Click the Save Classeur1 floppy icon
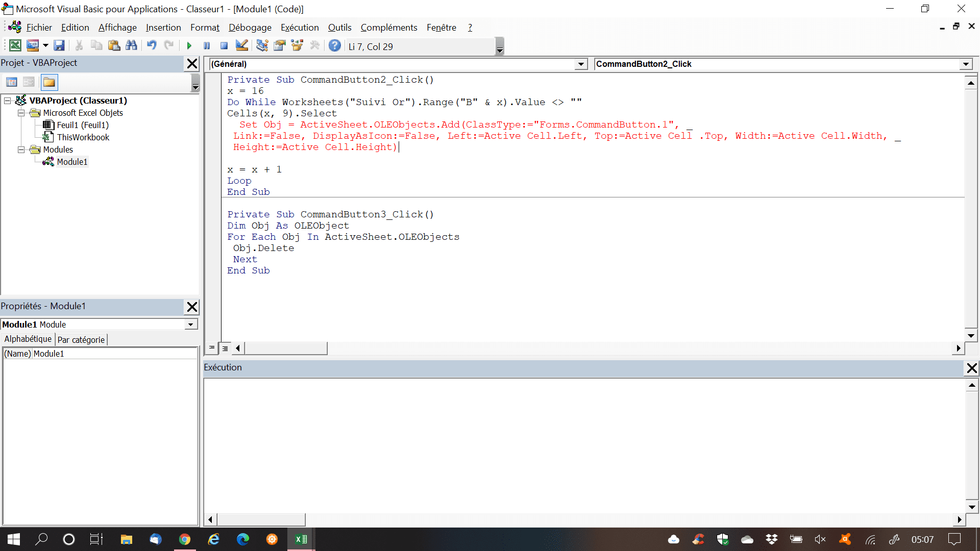The width and height of the screenshot is (980, 551). click(59, 46)
